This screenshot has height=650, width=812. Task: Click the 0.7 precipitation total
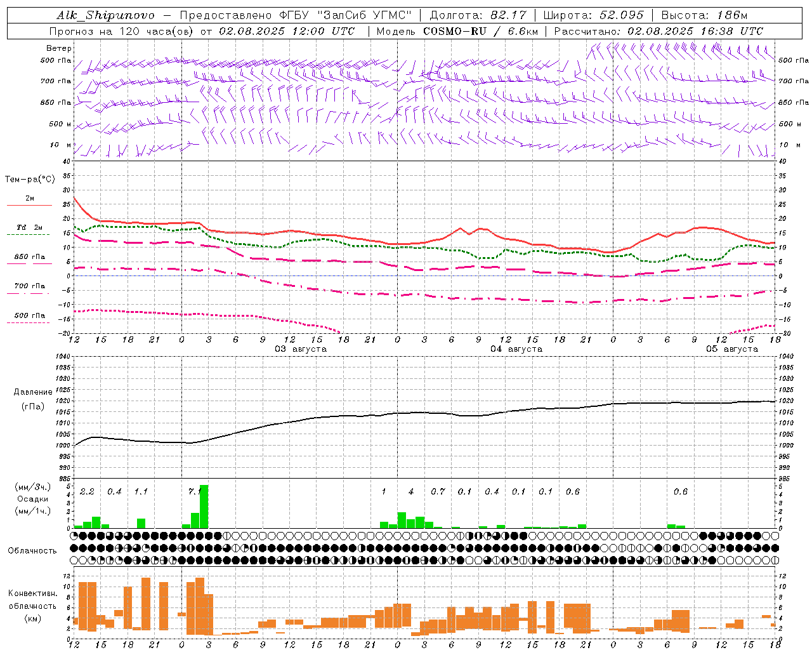click(438, 491)
